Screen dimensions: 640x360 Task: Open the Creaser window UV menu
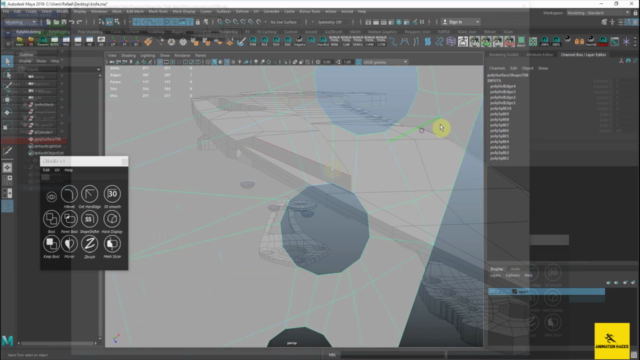(x=57, y=170)
